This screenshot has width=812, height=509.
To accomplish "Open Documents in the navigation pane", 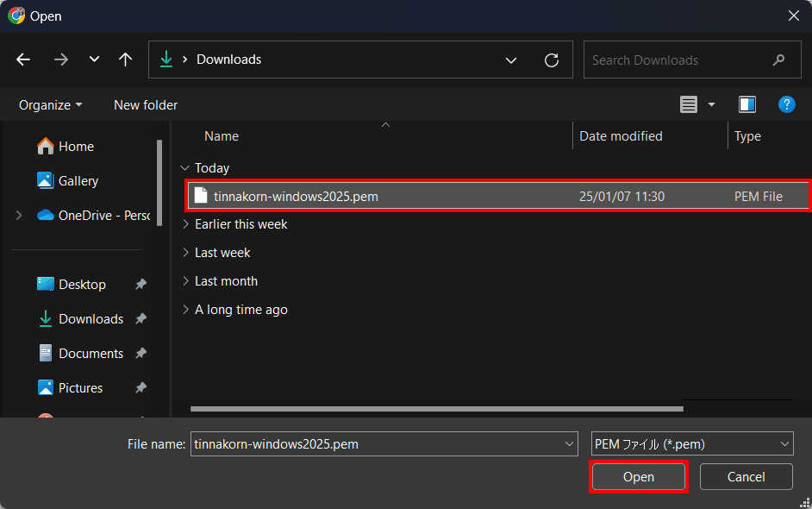I will pos(81,354).
